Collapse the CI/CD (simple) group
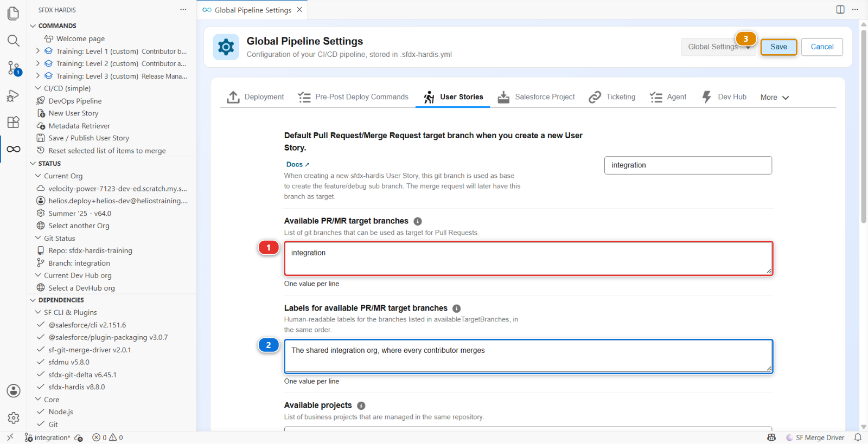The image size is (868, 444). (x=38, y=88)
